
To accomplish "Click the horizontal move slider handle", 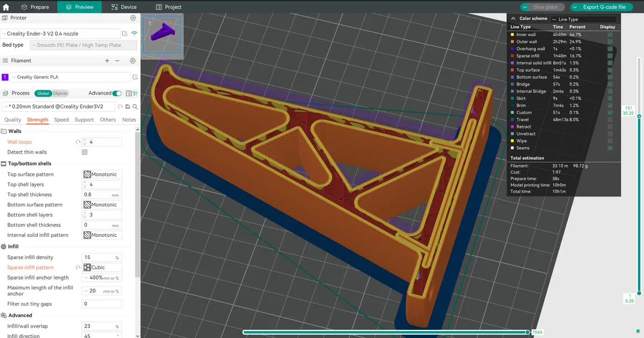I will (528, 332).
